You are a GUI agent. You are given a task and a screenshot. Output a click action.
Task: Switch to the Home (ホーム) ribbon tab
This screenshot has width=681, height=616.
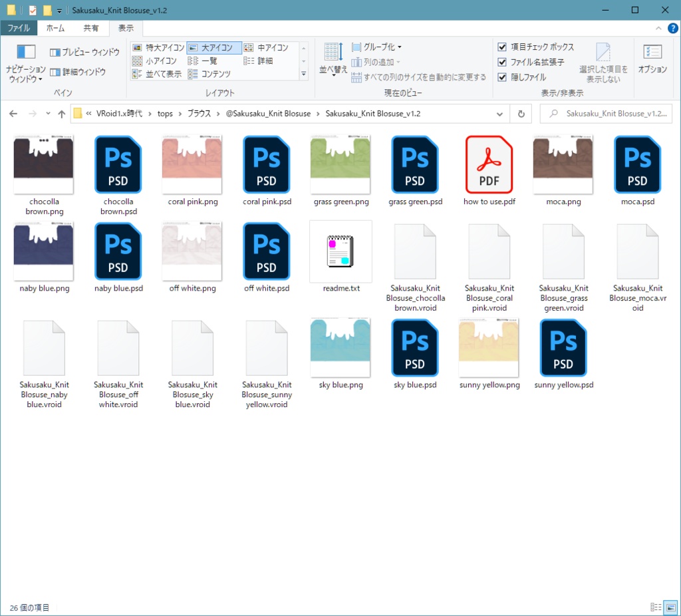coord(55,28)
